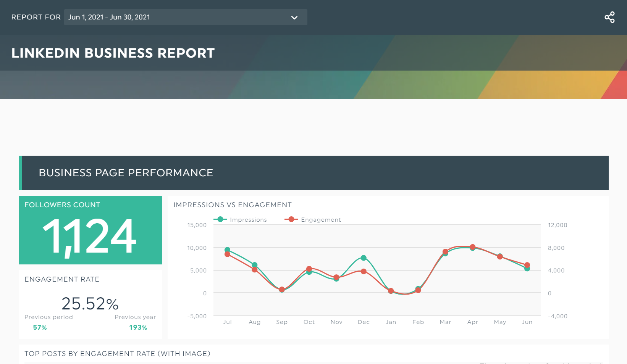This screenshot has height=364, width=627.
Task: Click the 15,000 left axis label
Action: pyautogui.click(x=197, y=225)
